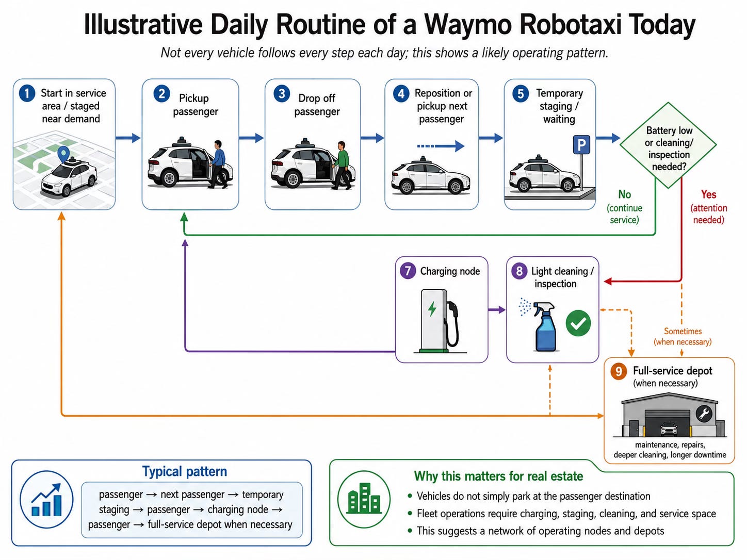Click the orange number 9 badge
The height and width of the screenshot is (560, 747).
(x=619, y=371)
